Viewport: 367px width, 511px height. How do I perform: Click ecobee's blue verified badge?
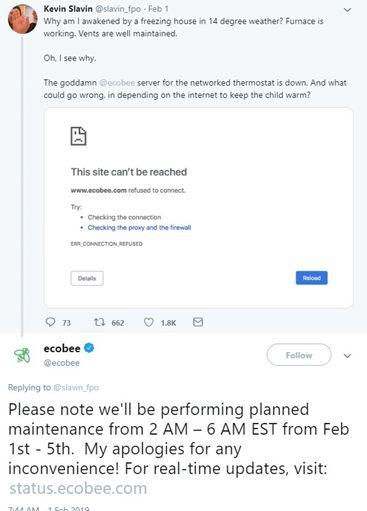(x=89, y=348)
